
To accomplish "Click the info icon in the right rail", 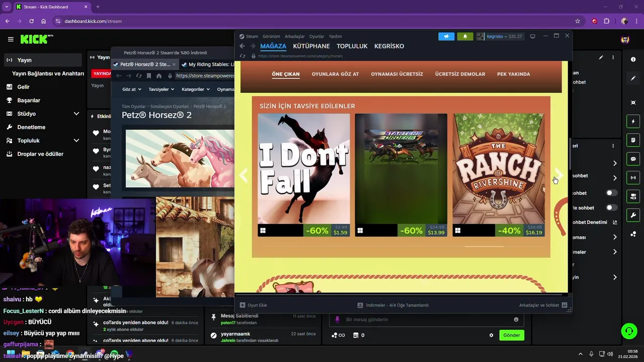I will pos(633,59).
